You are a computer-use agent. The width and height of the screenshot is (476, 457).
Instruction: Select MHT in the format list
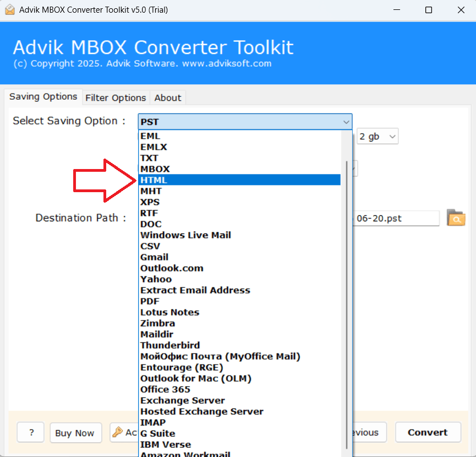(239, 191)
